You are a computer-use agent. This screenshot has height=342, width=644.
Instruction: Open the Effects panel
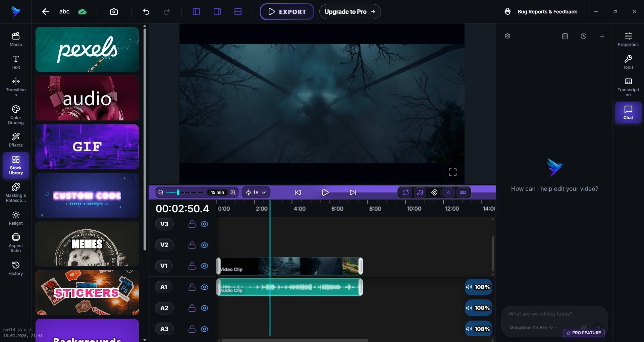pos(16,140)
